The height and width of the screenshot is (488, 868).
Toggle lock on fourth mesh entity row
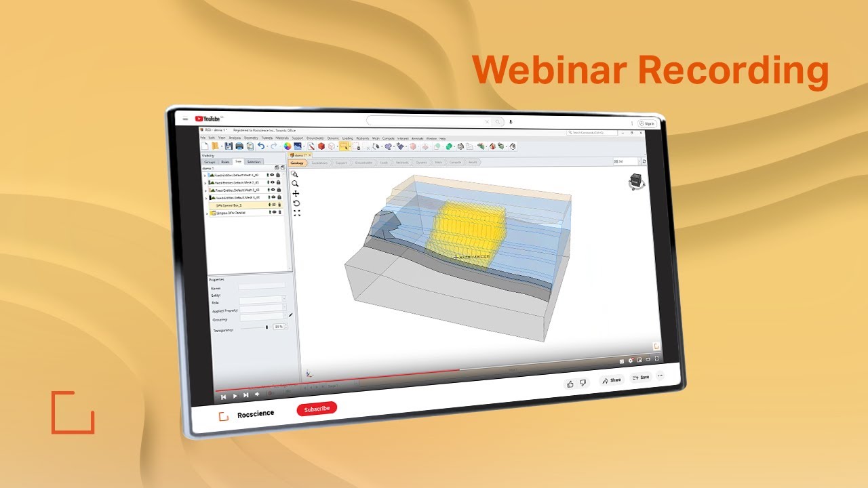tap(279, 198)
